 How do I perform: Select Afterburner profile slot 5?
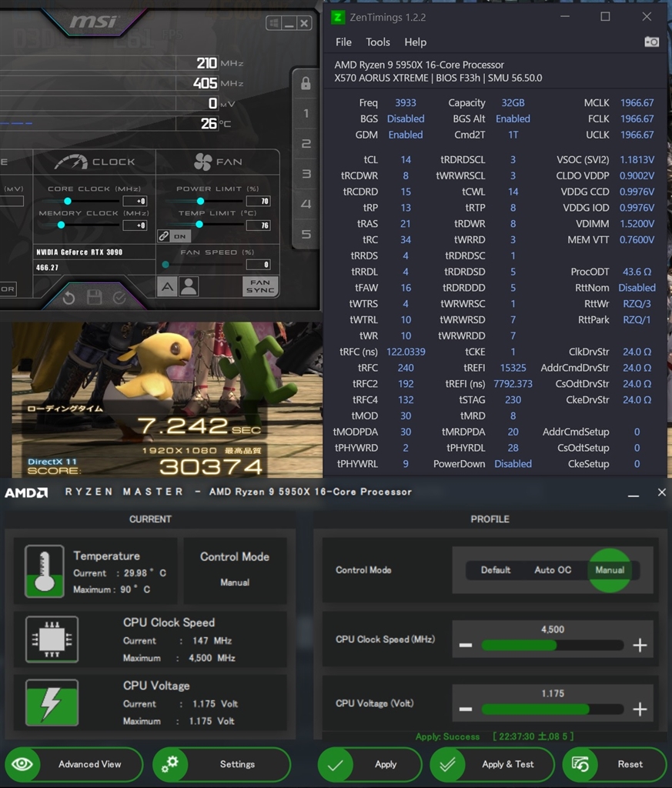(306, 234)
